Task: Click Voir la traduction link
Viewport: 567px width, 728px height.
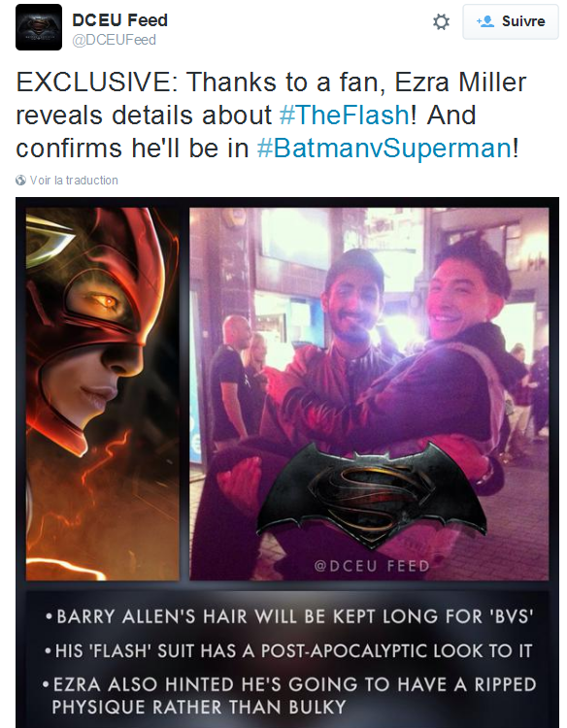Action: pos(74,181)
